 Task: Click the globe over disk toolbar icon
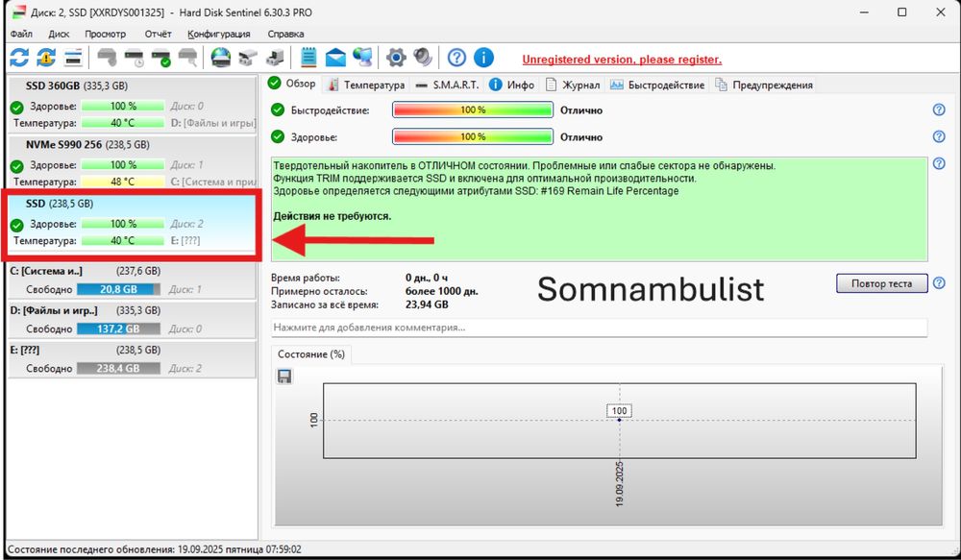[221, 58]
